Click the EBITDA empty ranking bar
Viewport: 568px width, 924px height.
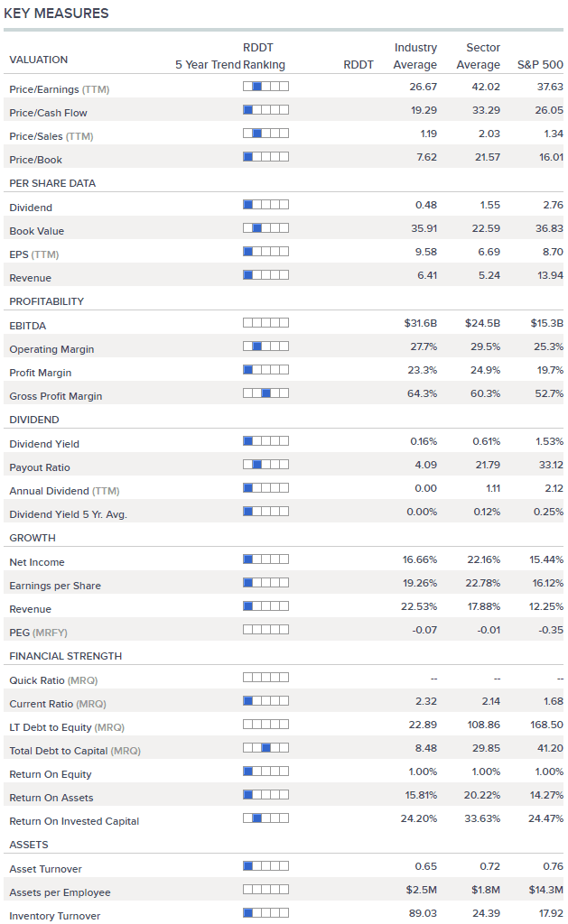click(x=265, y=323)
